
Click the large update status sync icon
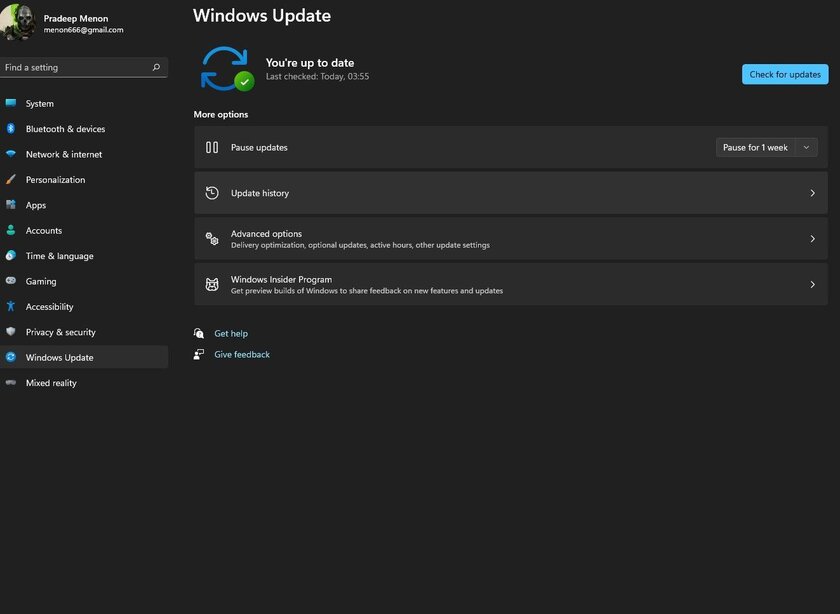pyautogui.click(x=227, y=69)
